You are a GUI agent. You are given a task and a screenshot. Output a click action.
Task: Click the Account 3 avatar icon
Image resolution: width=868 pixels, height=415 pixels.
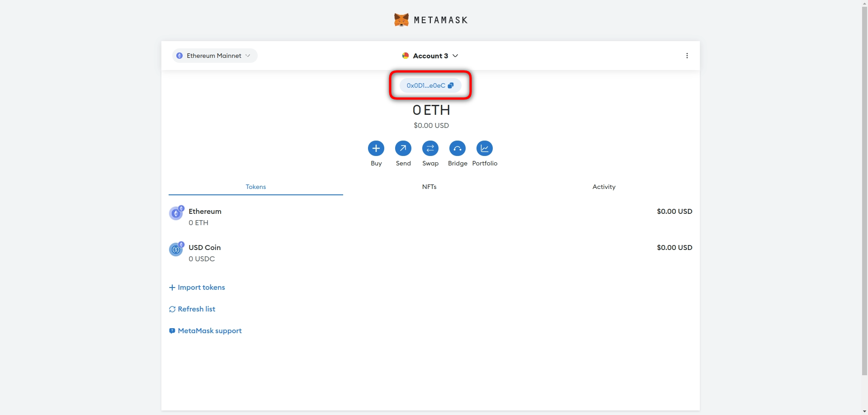(406, 56)
